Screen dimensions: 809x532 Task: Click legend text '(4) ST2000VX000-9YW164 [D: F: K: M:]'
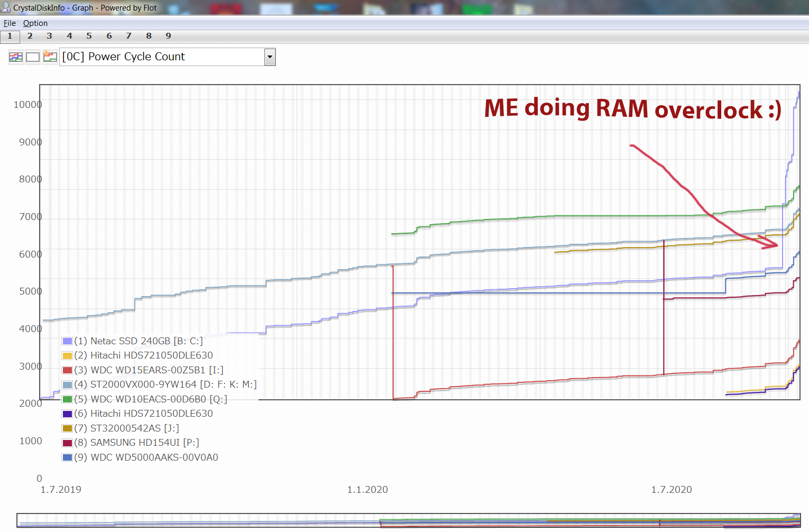point(166,384)
